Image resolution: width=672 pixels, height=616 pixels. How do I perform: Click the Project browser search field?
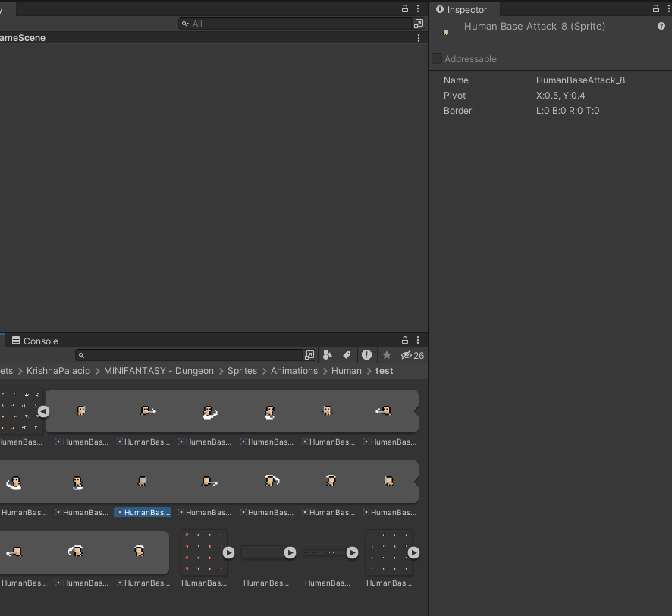189,355
